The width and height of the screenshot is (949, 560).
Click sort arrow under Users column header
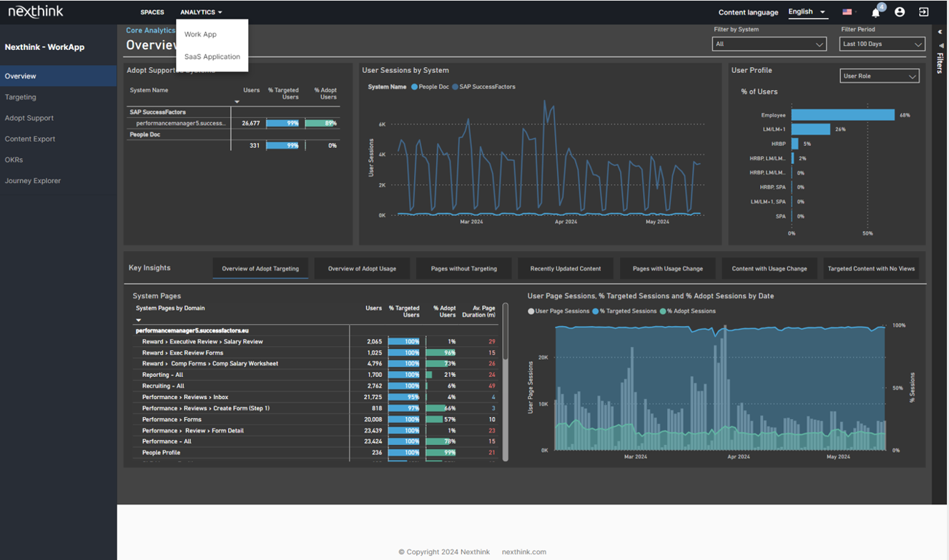(237, 102)
